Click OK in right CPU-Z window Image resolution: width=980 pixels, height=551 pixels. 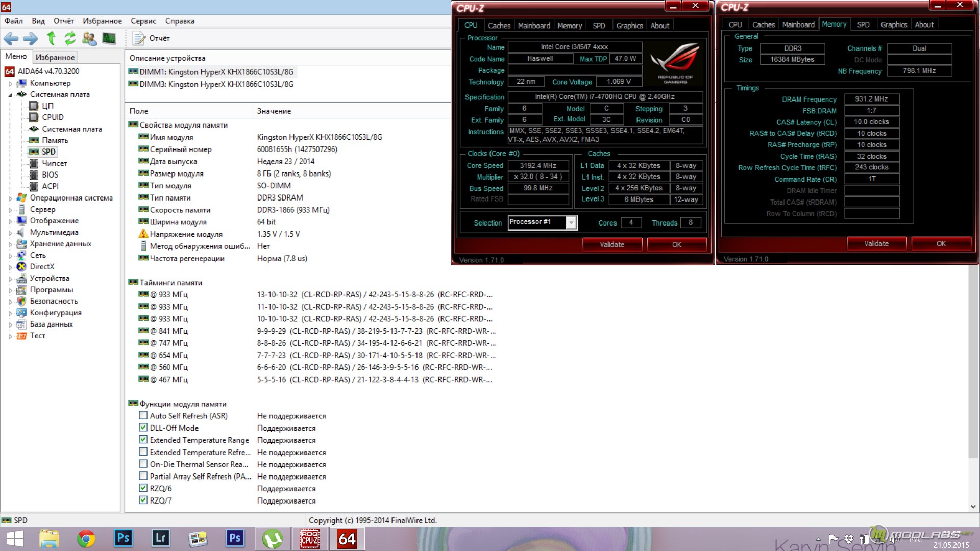(x=941, y=243)
